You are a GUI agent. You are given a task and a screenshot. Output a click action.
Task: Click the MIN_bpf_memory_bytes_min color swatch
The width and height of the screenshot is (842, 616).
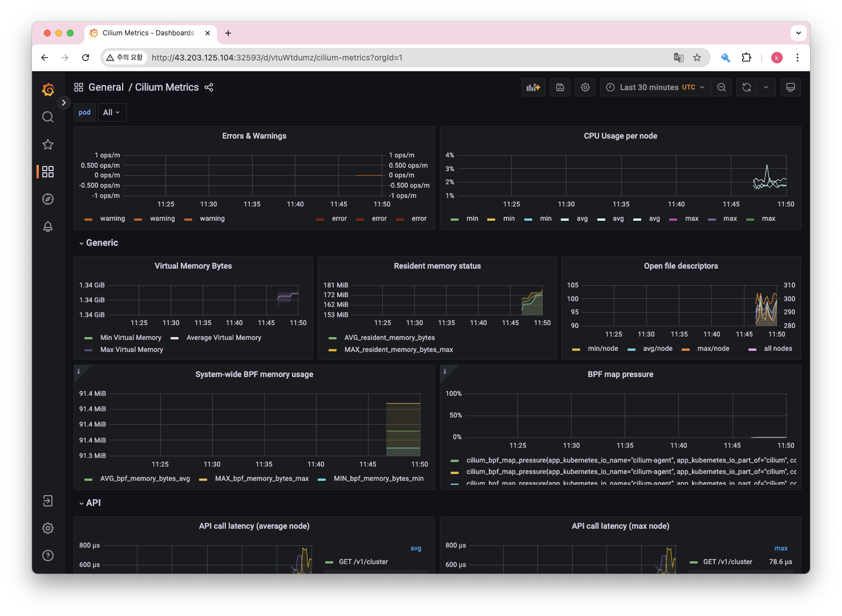point(322,479)
